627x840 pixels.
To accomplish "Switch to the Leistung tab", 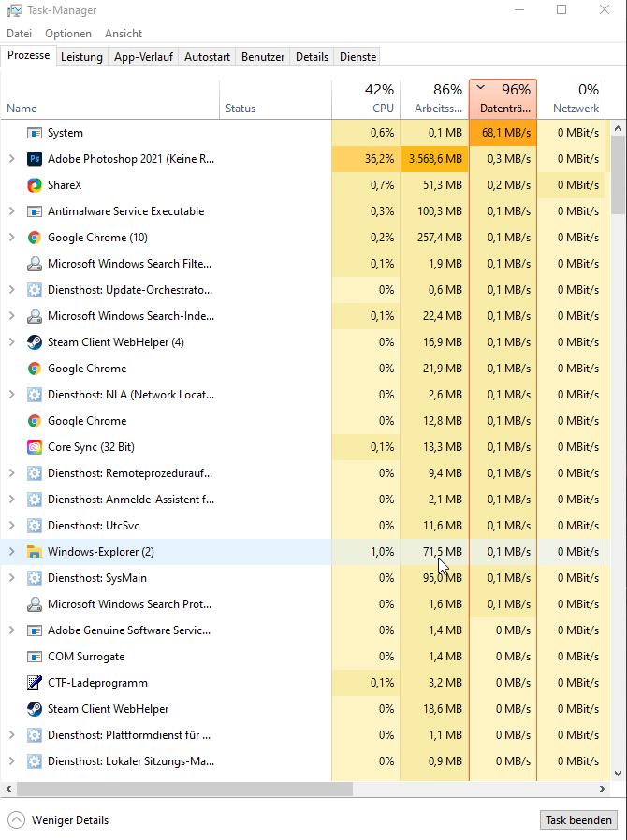I will pyautogui.click(x=81, y=57).
